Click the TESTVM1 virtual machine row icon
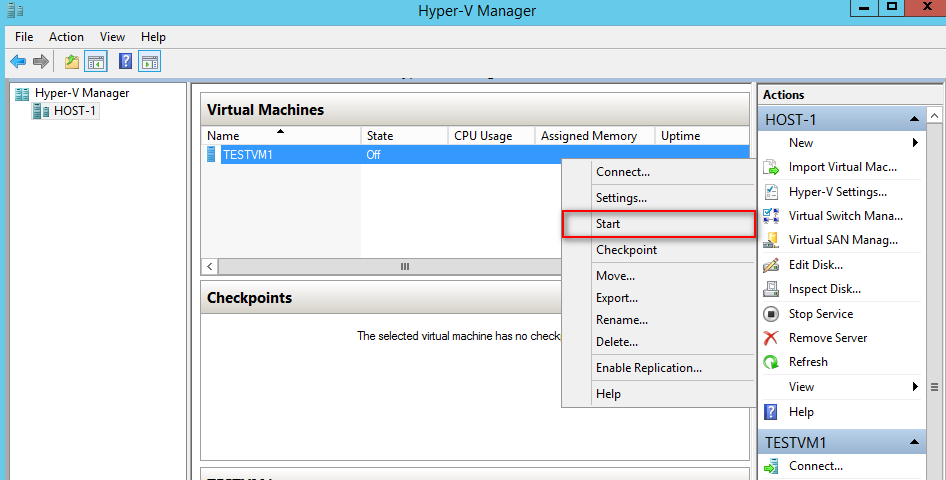The height and width of the screenshot is (480, 946). click(211, 154)
